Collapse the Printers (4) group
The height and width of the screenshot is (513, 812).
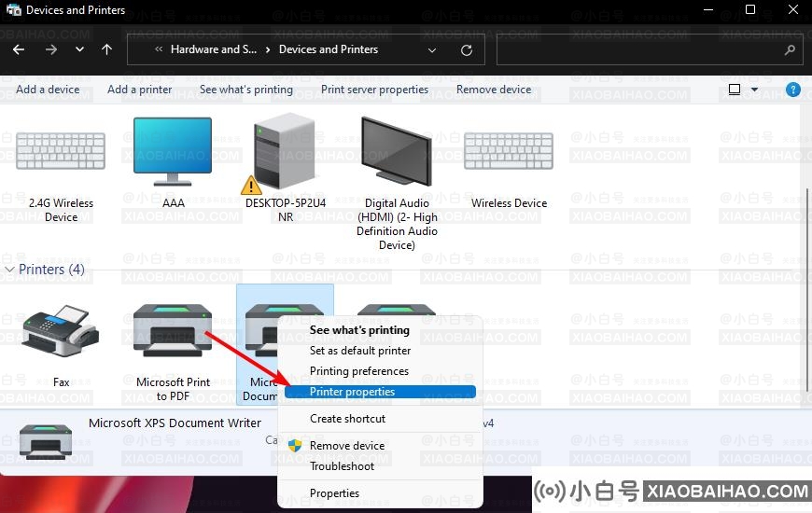click(x=9, y=270)
